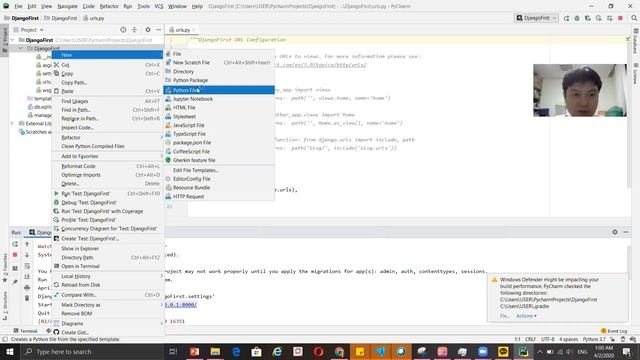This screenshot has height=360, width=640.
Task: Click Debug 'Test: DjangoFirst' entry
Action: coord(107,202)
